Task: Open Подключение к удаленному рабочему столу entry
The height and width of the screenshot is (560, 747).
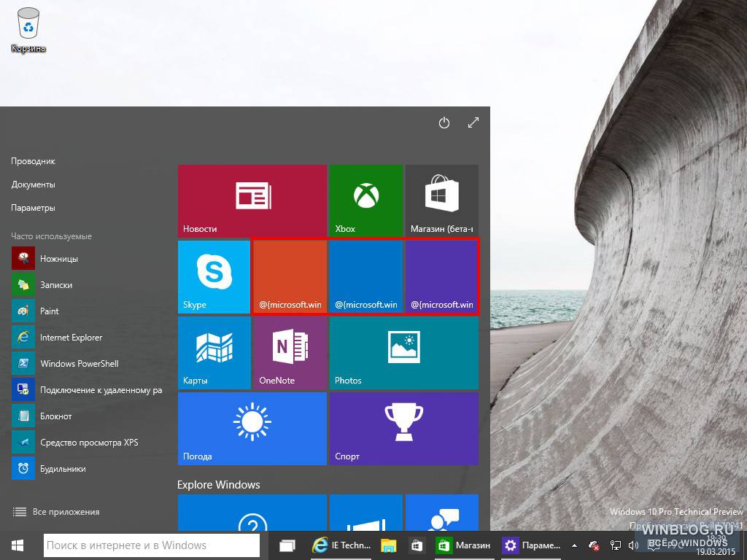Action: pos(86,390)
